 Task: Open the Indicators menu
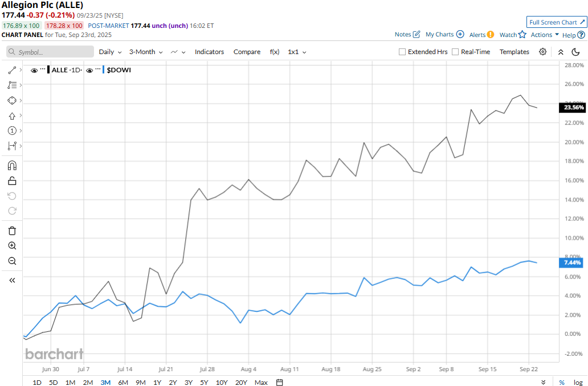[x=209, y=52]
